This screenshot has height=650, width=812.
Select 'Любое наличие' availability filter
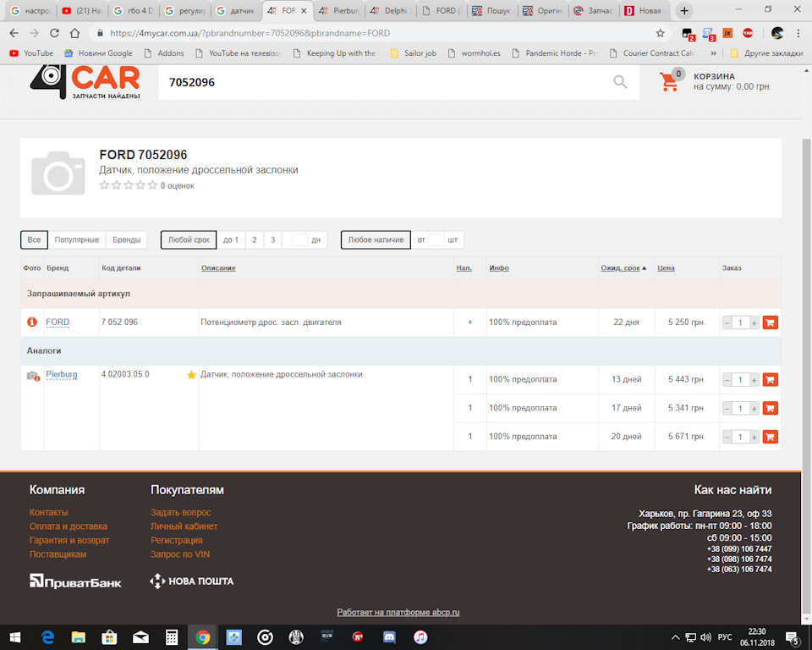[x=376, y=240]
